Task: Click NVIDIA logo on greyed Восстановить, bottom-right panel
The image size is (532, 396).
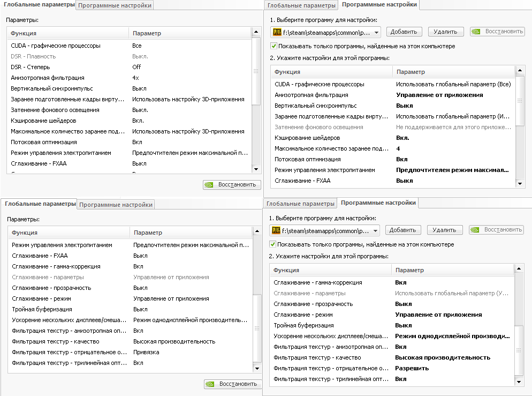Action: tap(475, 230)
